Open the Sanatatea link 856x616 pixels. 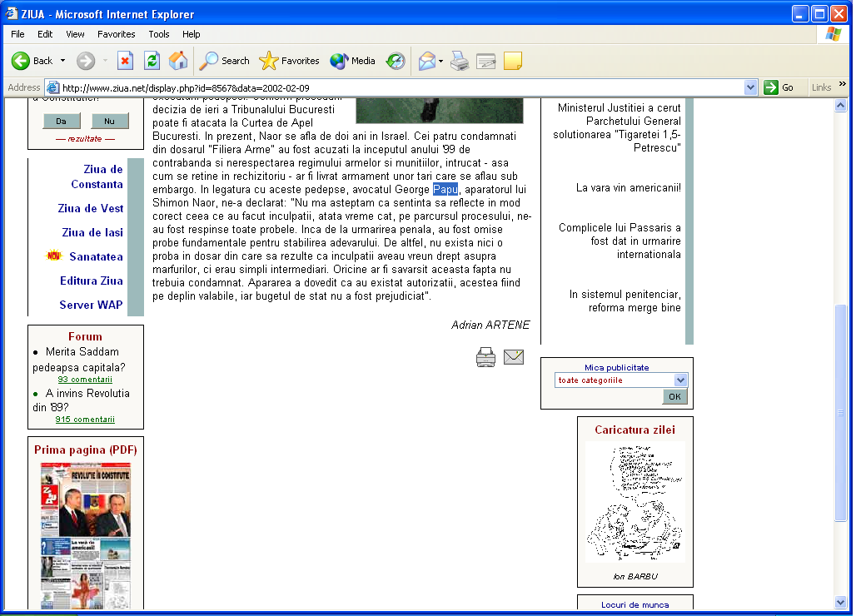click(96, 256)
